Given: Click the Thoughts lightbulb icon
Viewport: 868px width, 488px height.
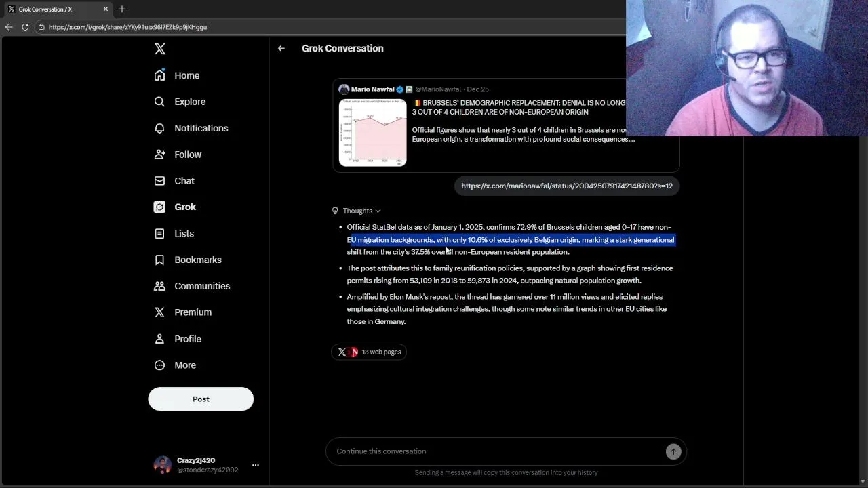Looking at the screenshot, I should pos(335,211).
